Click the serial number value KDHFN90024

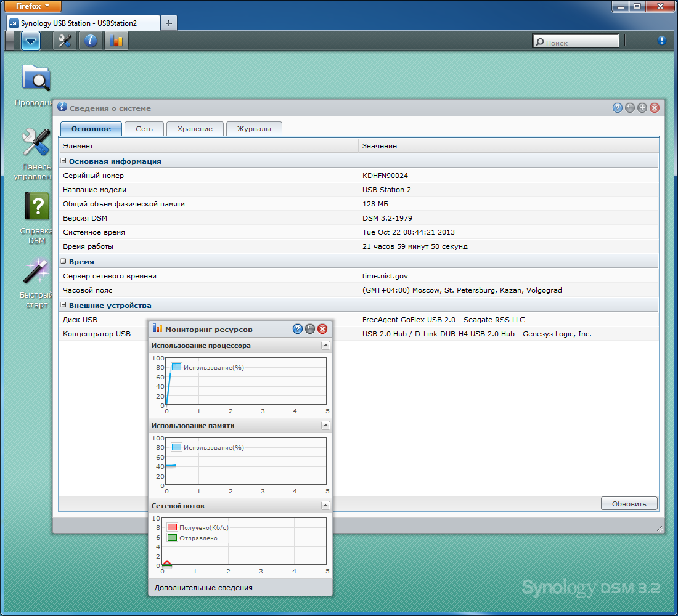tap(385, 176)
